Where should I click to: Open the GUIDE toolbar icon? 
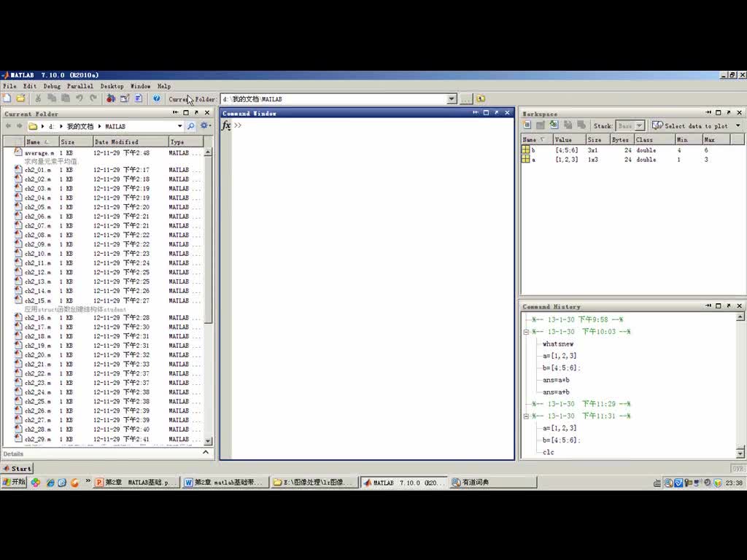point(124,98)
